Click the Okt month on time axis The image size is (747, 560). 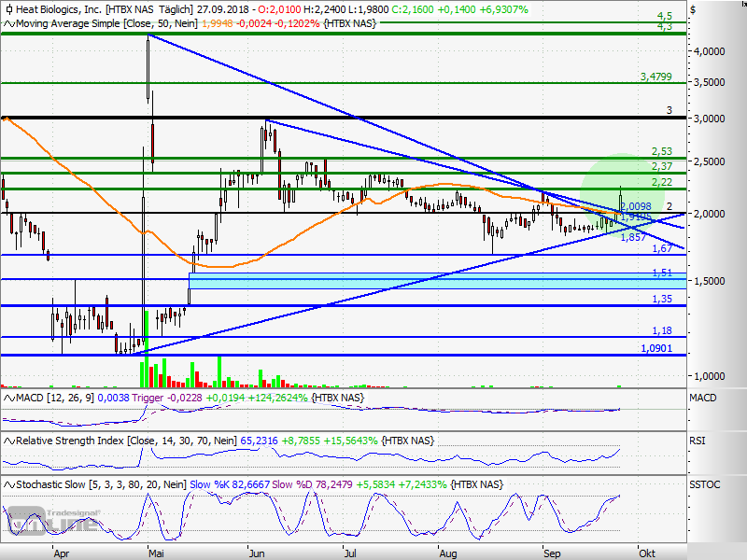[647, 553]
